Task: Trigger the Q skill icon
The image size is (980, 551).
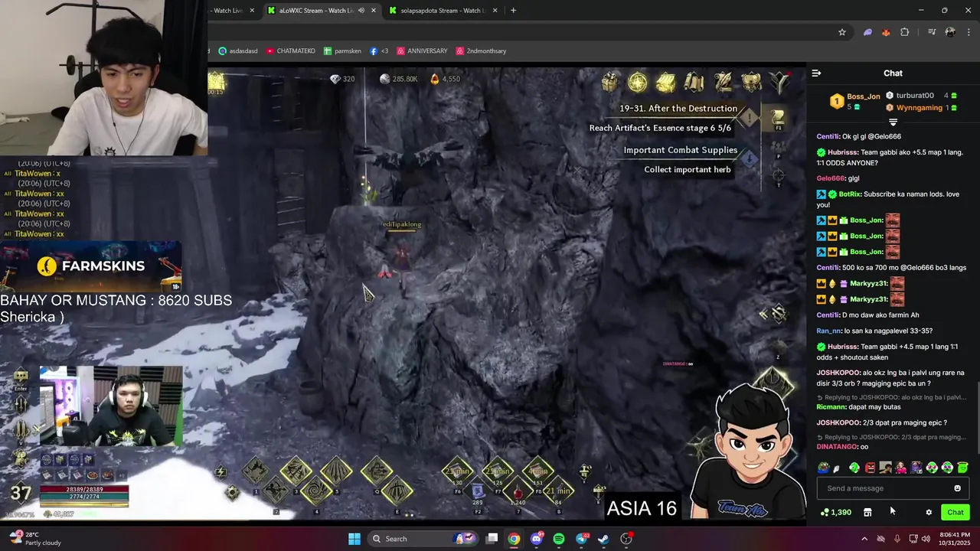Action: (x=377, y=471)
